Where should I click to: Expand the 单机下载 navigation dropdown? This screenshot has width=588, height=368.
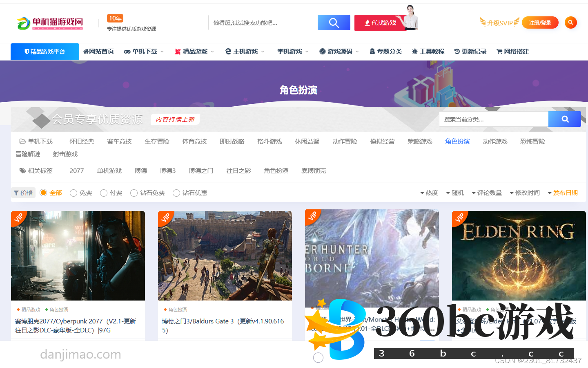144,52
